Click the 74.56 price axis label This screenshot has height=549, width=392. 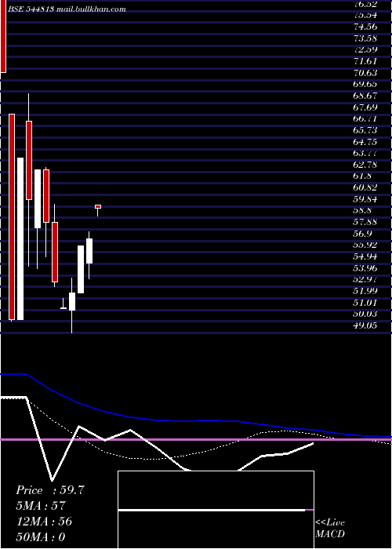tap(365, 27)
